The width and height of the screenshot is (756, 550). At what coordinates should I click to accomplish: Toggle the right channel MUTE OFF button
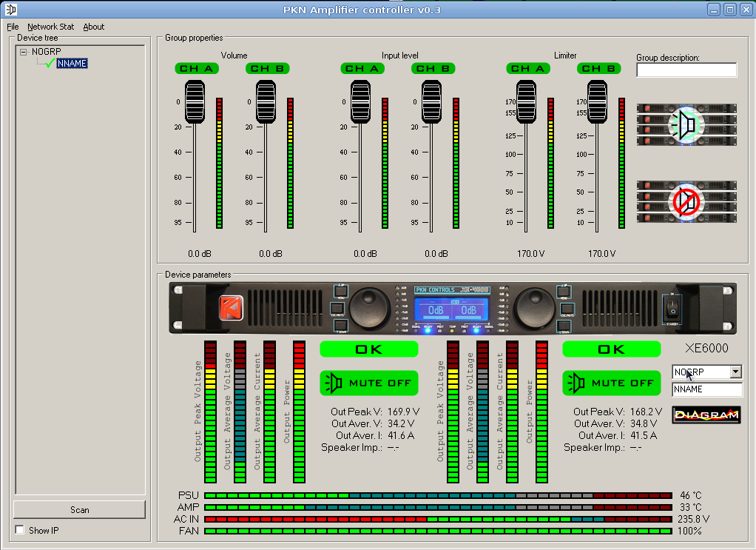611,383
